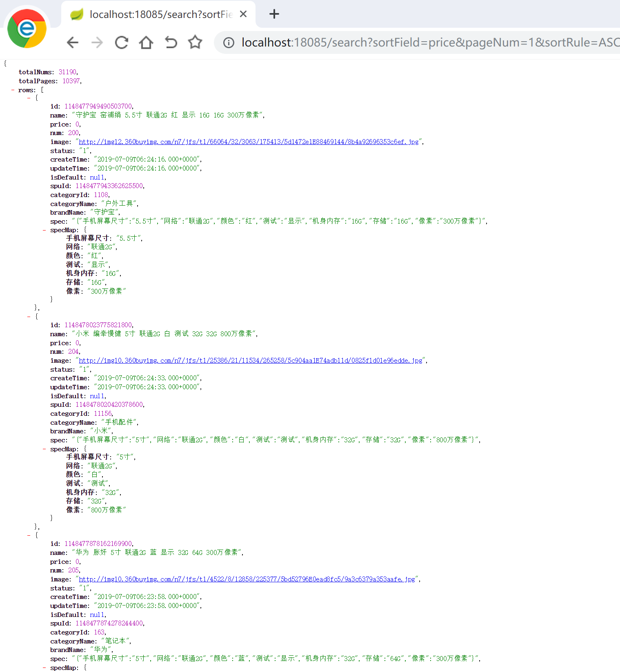The width and height of the screenshot is (620, 672).
Task: Open image link img12 8b4a92696353c6ef.jpg
Action: (x=249, y=142)
